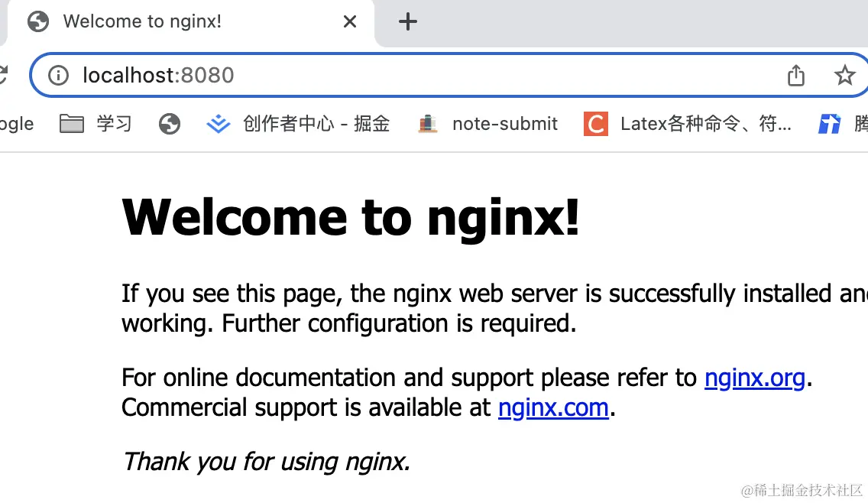
Task: Open the Latex各种命令 bookmark
Action: 688,124
